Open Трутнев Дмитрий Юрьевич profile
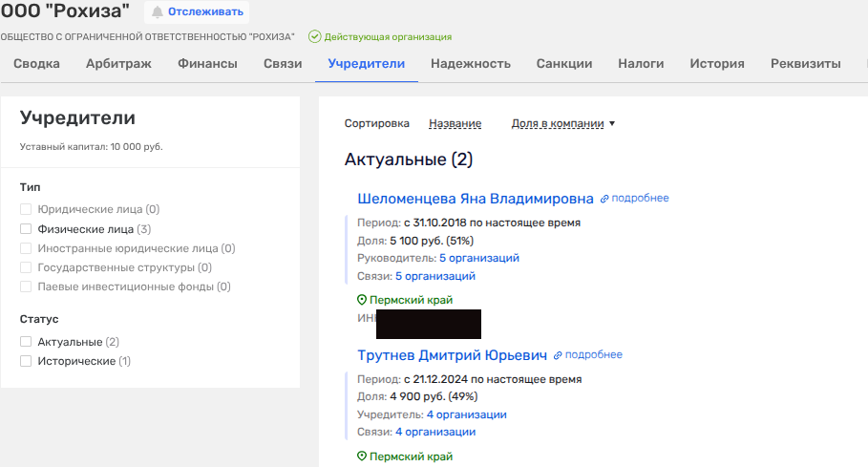 [x=452, y=355]
